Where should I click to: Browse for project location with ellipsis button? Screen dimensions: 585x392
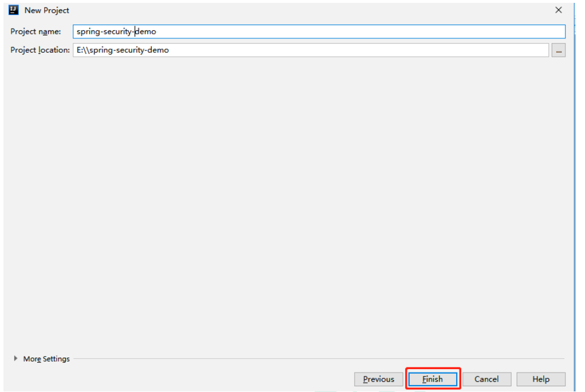(559, 50)
